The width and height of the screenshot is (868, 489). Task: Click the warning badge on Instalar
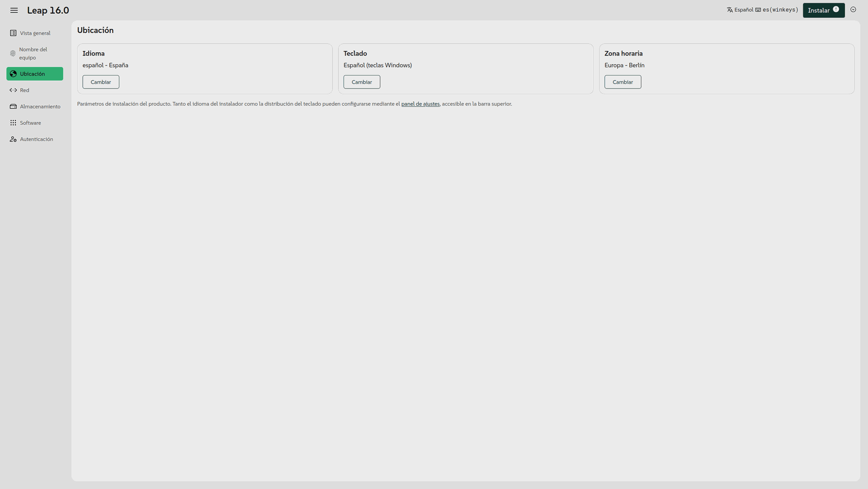(x=836, y=9)
